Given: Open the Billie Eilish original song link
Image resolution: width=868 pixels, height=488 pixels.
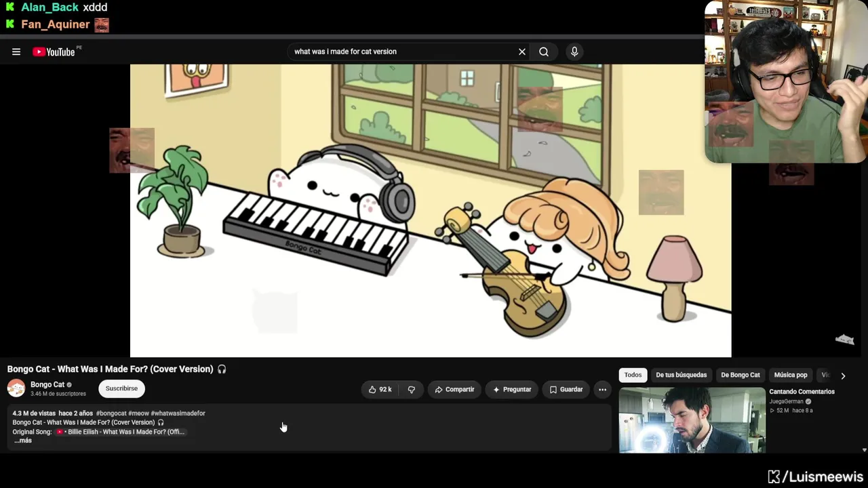Looking at the screenshot, I should (x=121, y=432).
